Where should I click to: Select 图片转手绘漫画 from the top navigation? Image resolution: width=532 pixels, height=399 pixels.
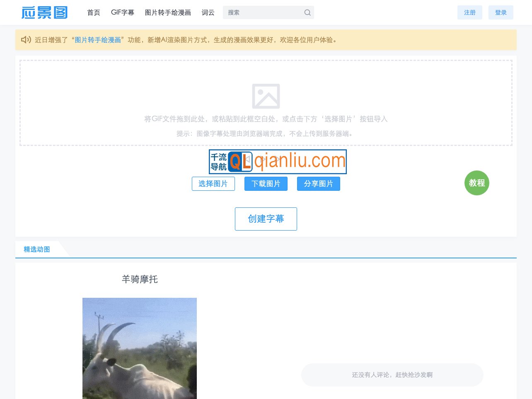click(167, 12)
